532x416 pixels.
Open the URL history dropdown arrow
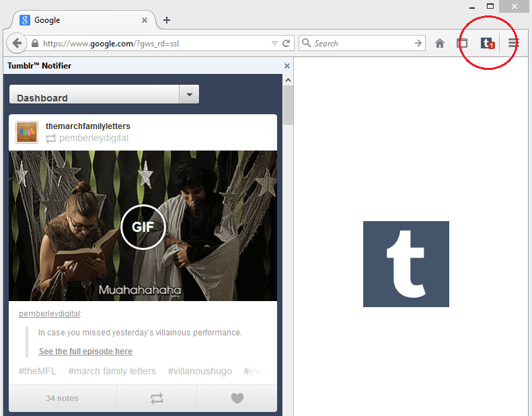coord(274,44)
